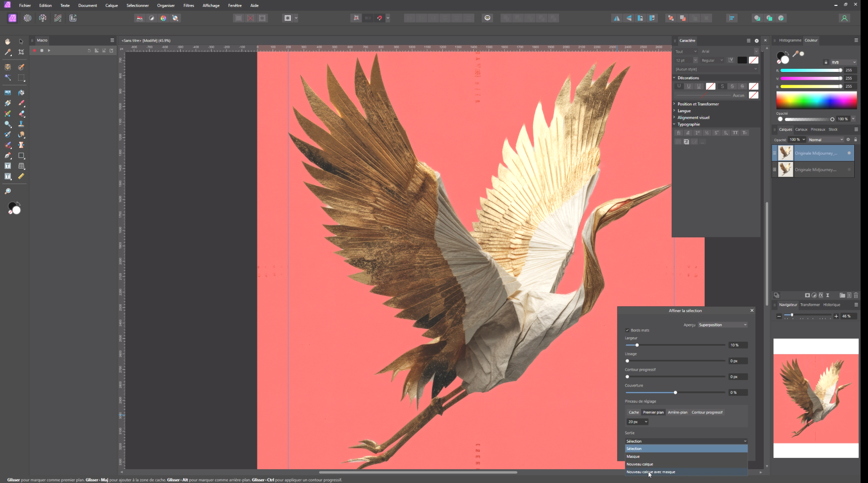This screenshot has height=483, width=868.
Task: Select the Crop tool
Action: pyautogui.click(x=21, y=52)
